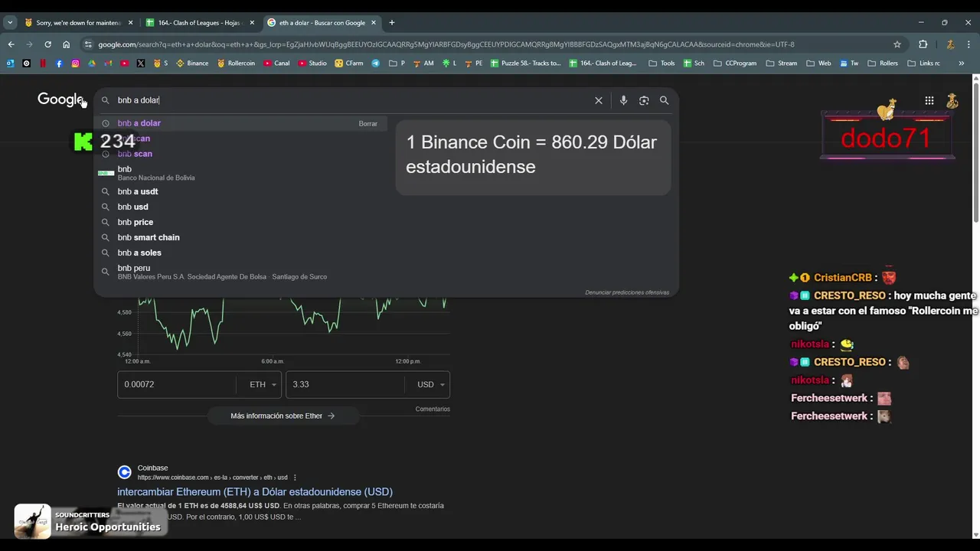Start voice search with microphone icon
This screenshot has height=551, width=980.
623,100
